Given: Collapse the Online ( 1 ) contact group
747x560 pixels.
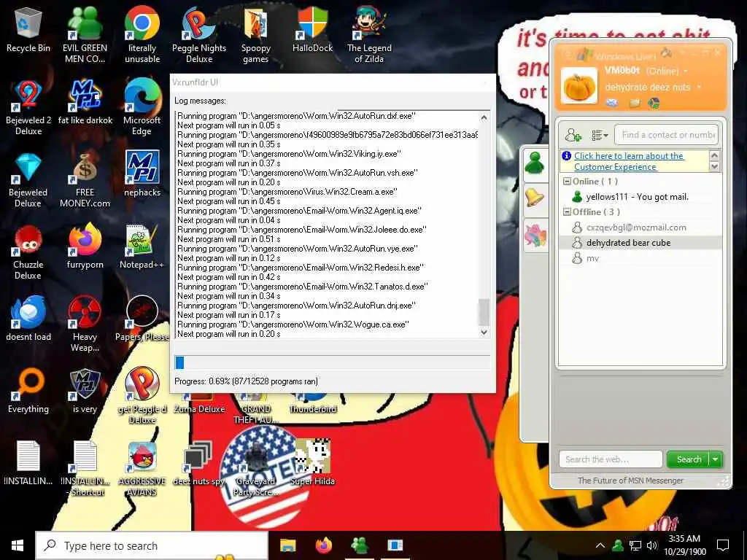Looking at the screenshot, I should [x=567, y=182].
